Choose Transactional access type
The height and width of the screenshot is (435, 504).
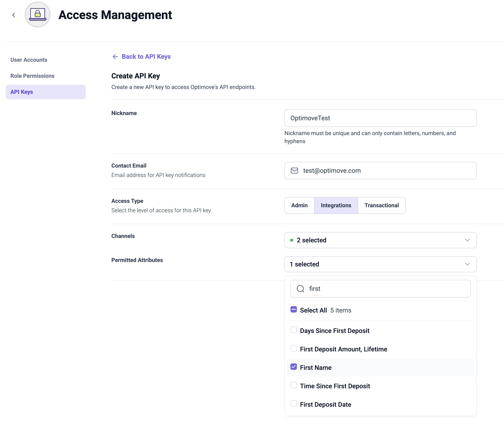coord(381,205)
